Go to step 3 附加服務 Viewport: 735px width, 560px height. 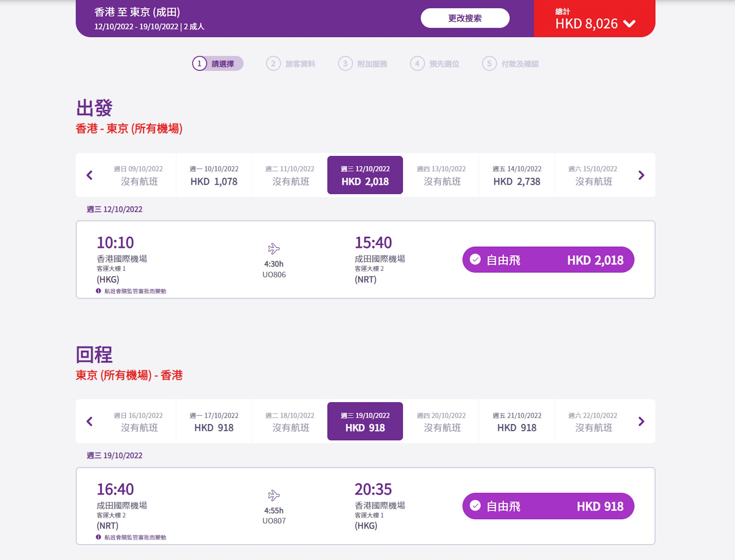click(363, 63)
